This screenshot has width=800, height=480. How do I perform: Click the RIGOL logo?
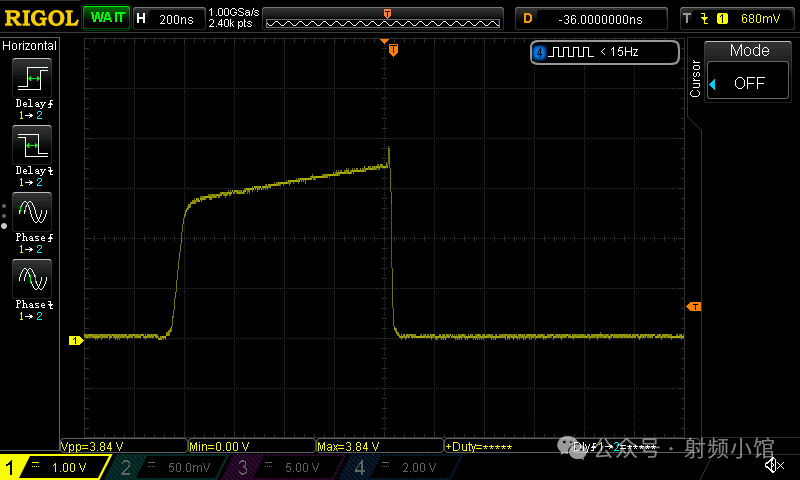[40, 18]
